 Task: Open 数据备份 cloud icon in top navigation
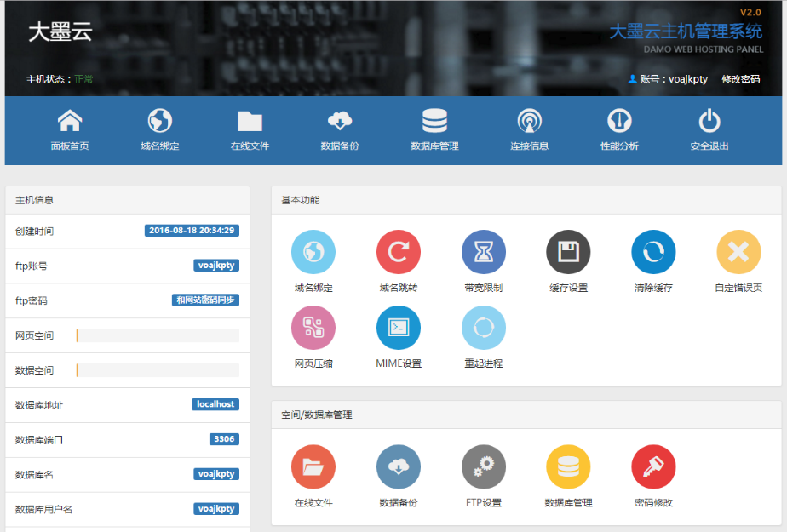click(x=340, y=121)
